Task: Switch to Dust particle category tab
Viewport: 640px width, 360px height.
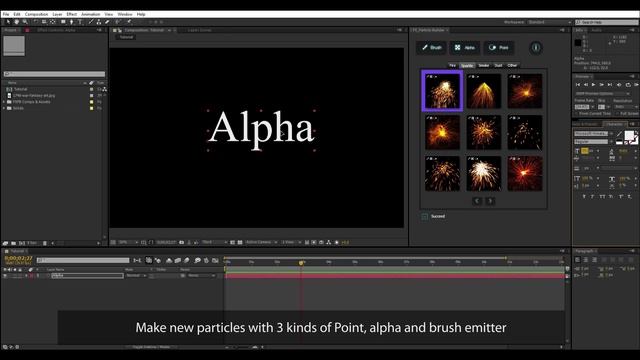Action: [x=498, y=65]
